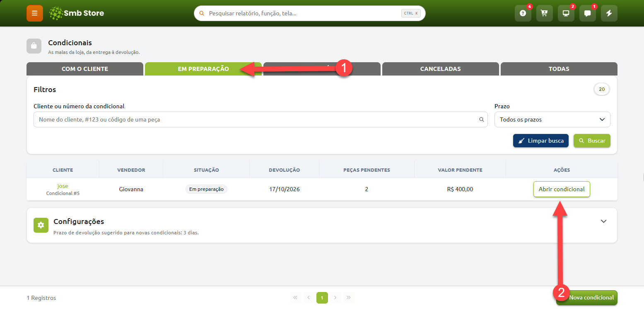Go to the previous results page

tap(309, 297)
